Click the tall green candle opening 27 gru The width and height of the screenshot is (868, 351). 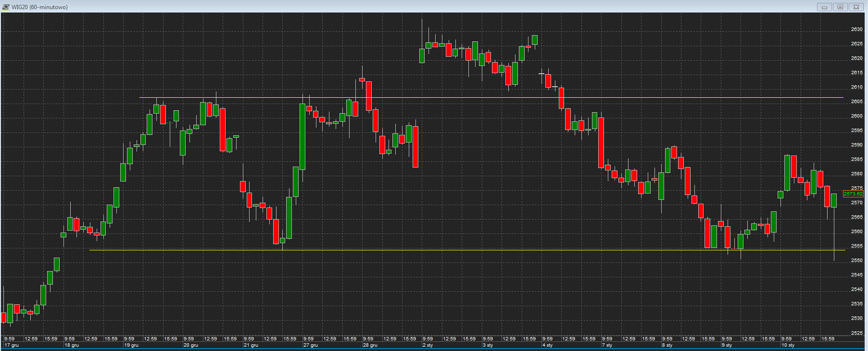click(302, 137)
